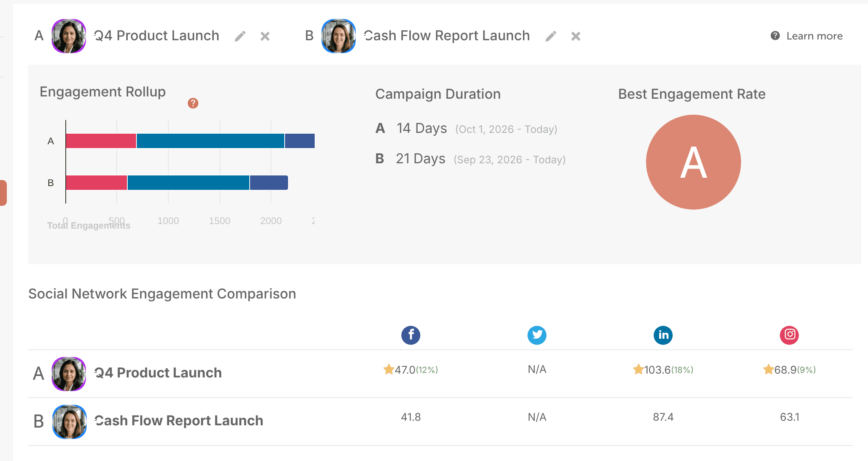Image resolution: width=868 pixels, height=461 pixels.
Task: Click the 87.4 LinkedIn value for campaign B
Action: point(663,417)
